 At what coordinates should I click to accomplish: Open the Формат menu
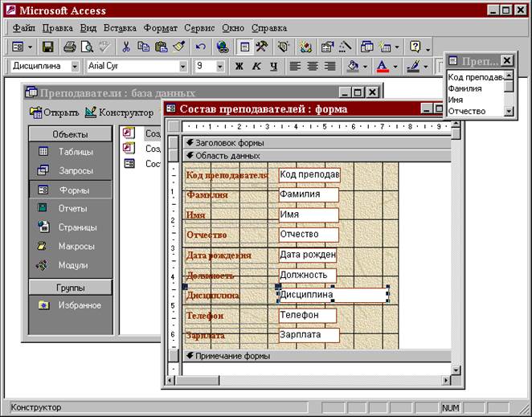coord(160,28)
